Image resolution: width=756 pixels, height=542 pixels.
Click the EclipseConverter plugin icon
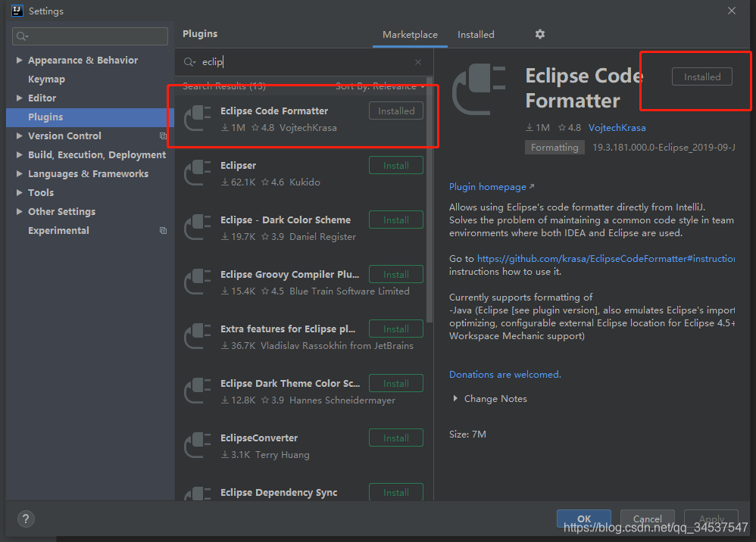click(x=198, y=445)
